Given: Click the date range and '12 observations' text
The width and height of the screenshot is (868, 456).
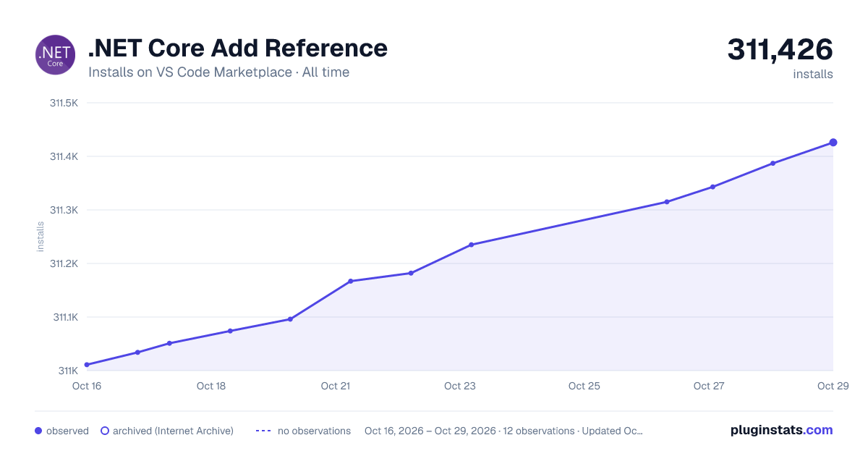Looking at the screenshot, I should click(503, 431).
